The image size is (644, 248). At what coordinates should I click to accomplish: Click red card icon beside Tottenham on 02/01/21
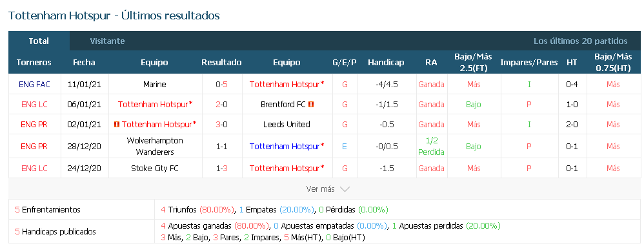click(117, 124)
